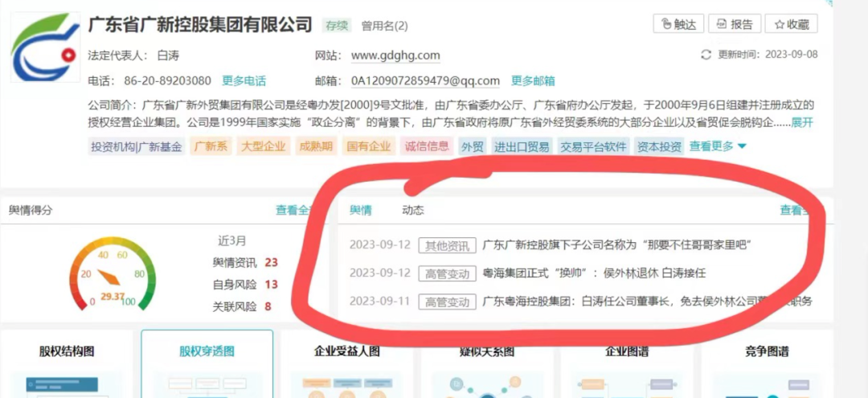Click 更多邮箱 link

pos(533,81)
